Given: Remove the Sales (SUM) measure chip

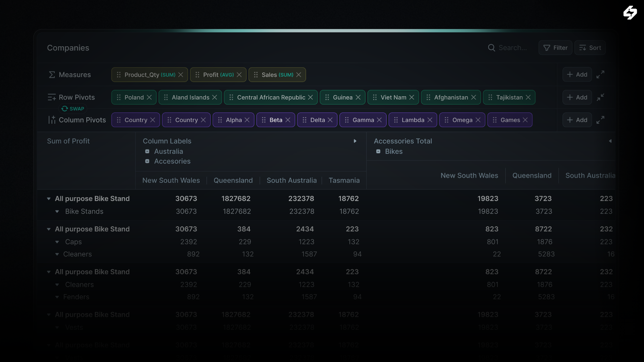Looking at the screenshot, I should point(299,75).
